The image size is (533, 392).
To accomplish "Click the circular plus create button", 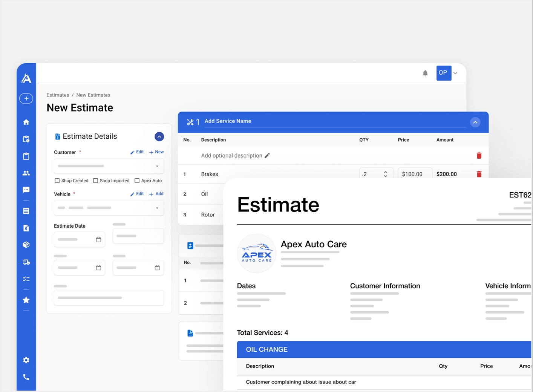I will (26, 98).
